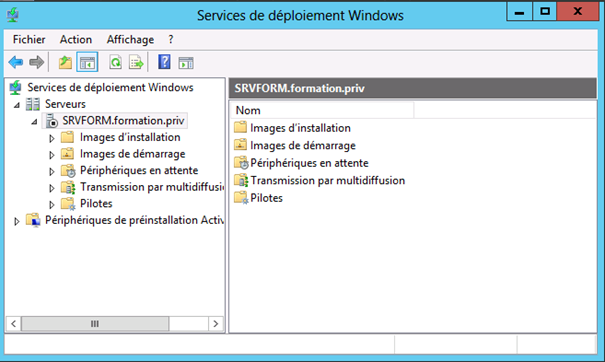The height and width of the screenshot is (362, 605).
Task: Click the tree pane horizontal scrollbar thumb
Action: coord(95,323)
